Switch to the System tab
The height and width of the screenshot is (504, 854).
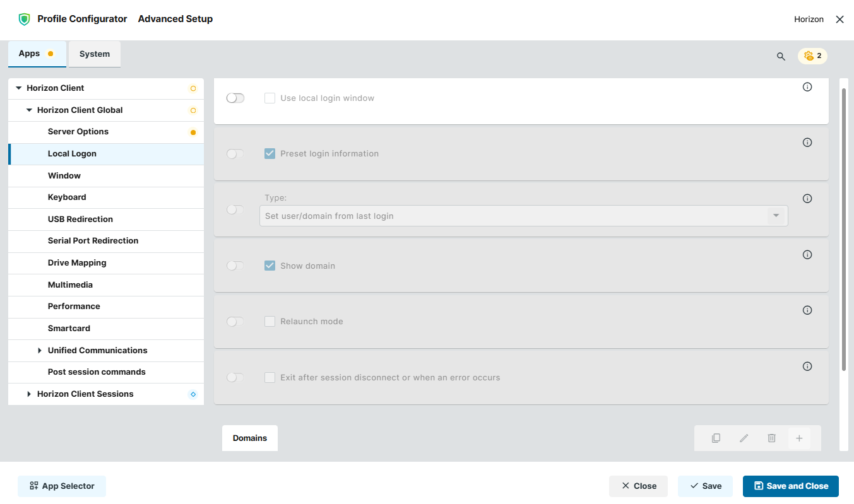95,54
